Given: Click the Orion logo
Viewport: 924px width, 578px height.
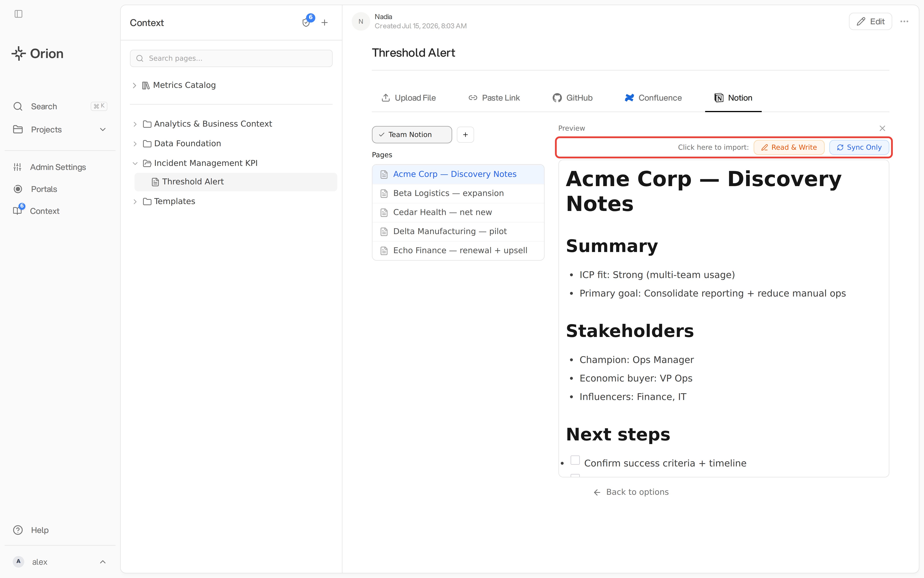Looking at the screenshot, I should 37,54.
